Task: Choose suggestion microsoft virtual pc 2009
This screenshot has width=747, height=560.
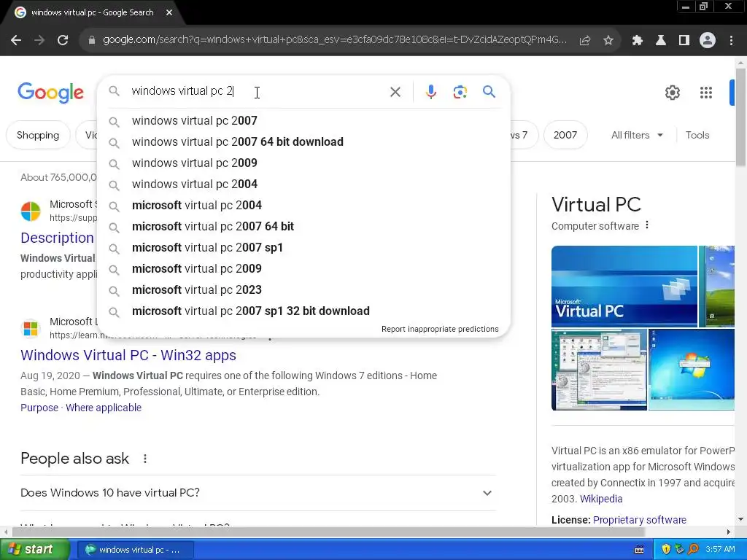Action: click(303, 268)
